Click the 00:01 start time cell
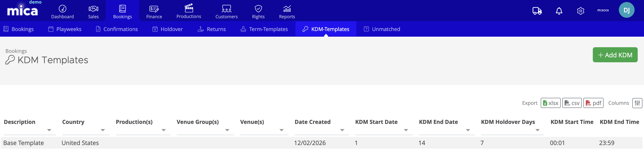The image size is (644, 152). click(557, 143)
